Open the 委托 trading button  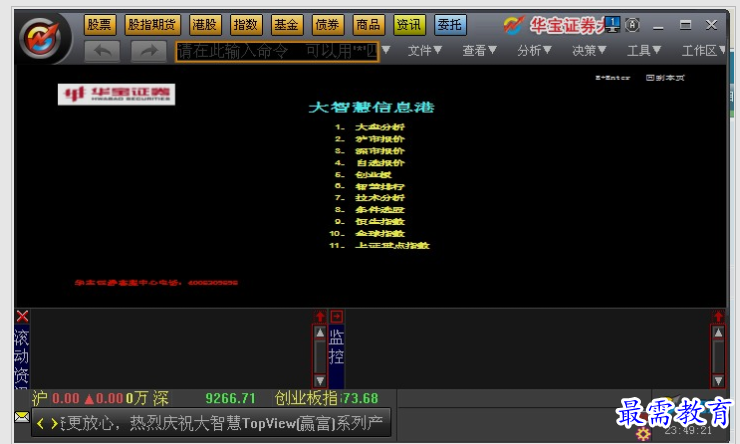tap(450, 25)
